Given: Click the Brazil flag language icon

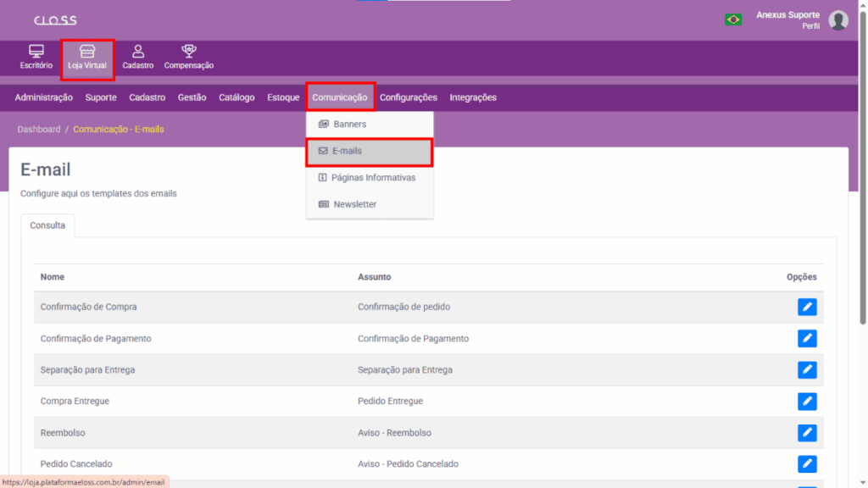Looking at the screenshot, I should (x=733, y=19).
